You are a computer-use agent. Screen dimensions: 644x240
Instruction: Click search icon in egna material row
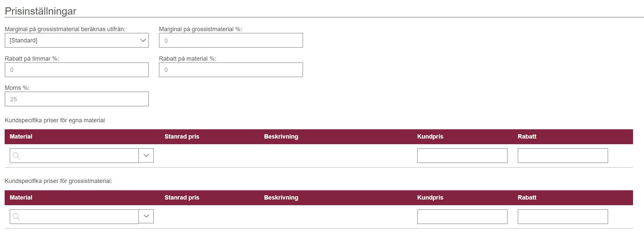click(16, 156)
